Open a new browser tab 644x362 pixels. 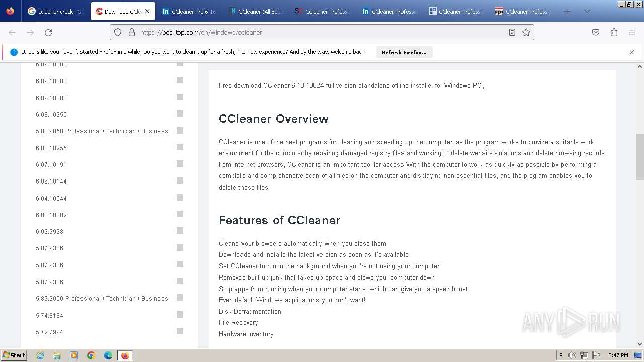pyautogui.click(x=567, y=11)
